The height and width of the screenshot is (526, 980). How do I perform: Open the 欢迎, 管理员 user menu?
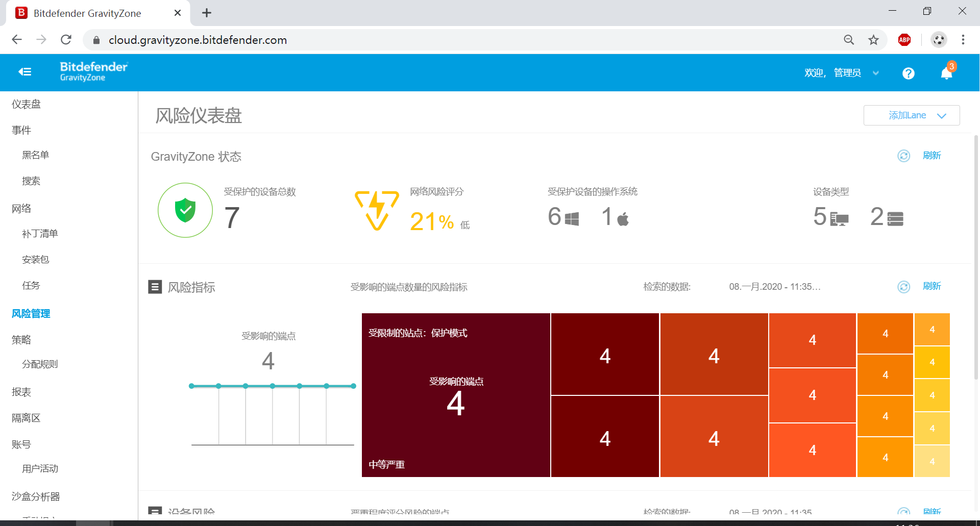[x=841, y=73]
